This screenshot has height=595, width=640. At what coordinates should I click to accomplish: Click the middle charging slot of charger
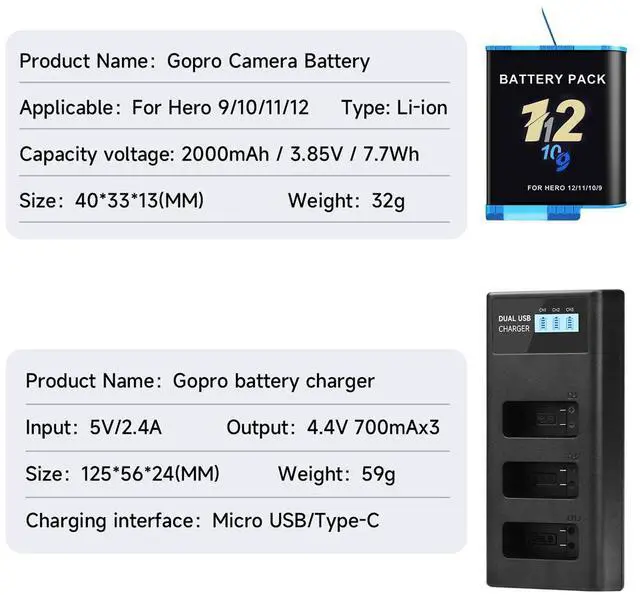(x=540, y=480)
